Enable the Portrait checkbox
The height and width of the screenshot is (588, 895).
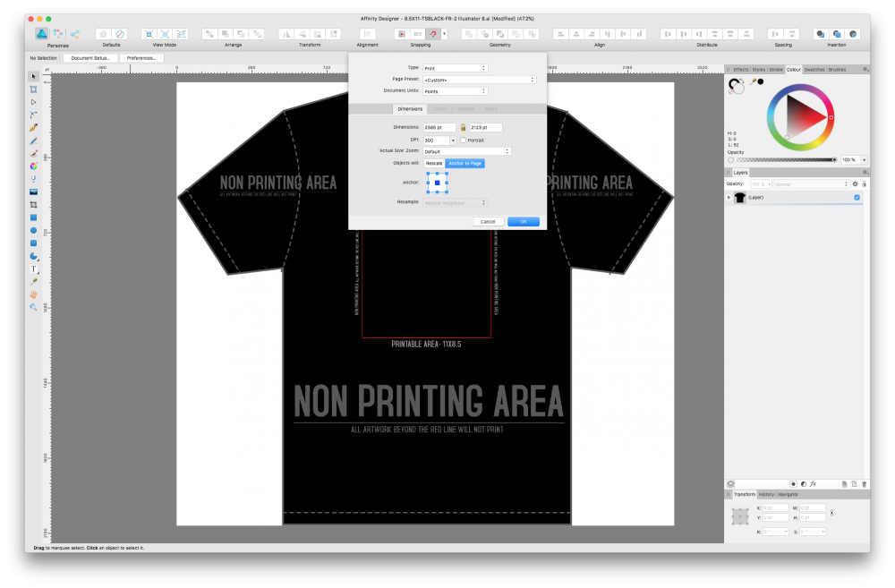[x=463, y=140]
